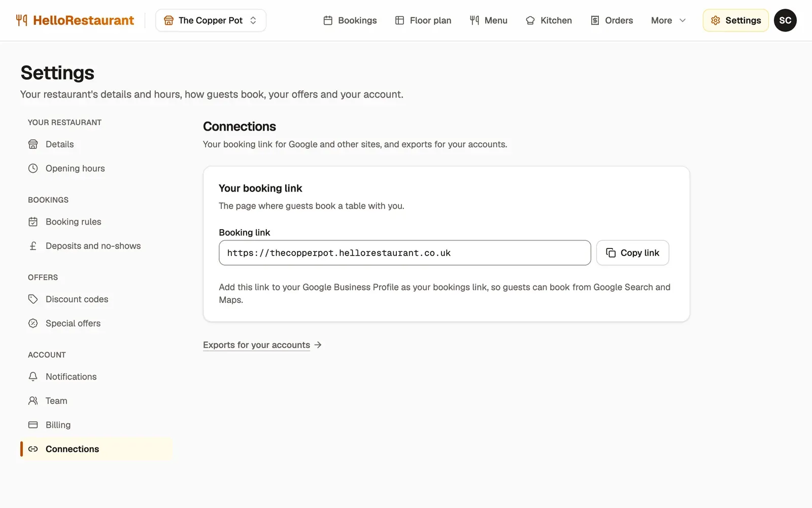
Task: Click the arrow beside Exports for your accounts
Action: 318,345
